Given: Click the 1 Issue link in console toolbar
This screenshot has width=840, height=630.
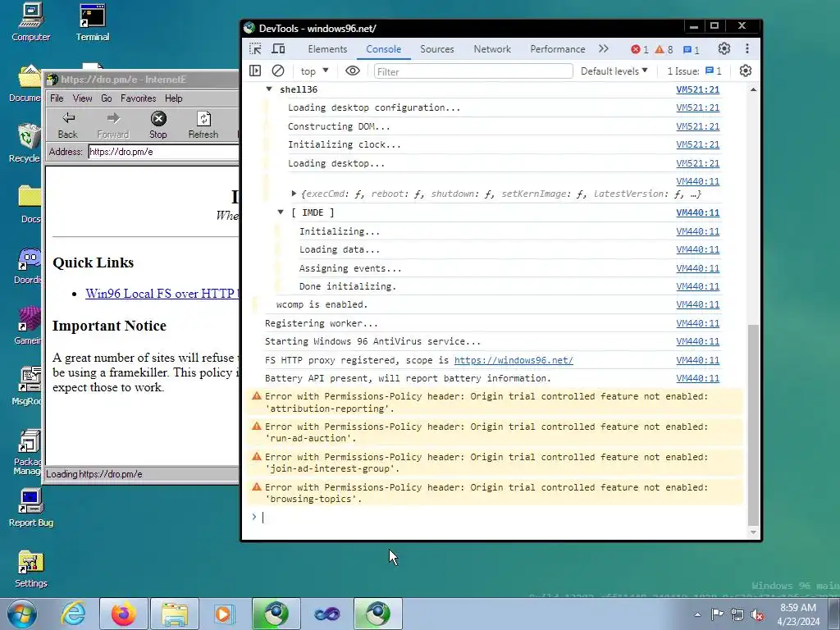Looking at the screenshot, I should pyautogui.click(x=694, y=71).
